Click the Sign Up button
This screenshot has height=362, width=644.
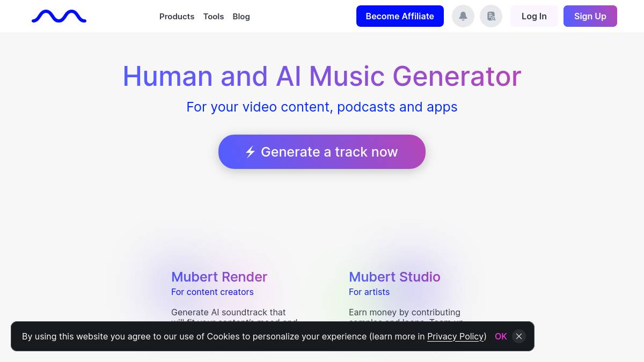pos(590,16)
